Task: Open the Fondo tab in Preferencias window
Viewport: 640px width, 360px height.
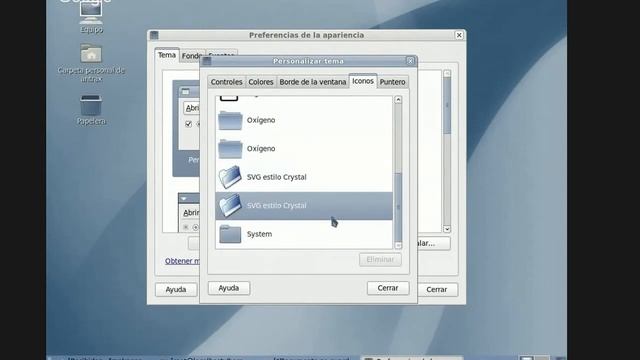Action: [x=190, y=56]
